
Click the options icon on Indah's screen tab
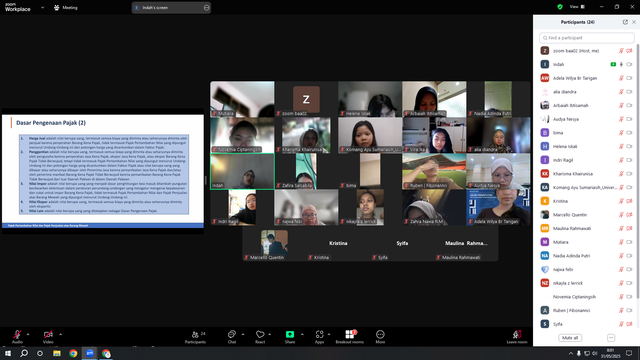click(206, 7)
